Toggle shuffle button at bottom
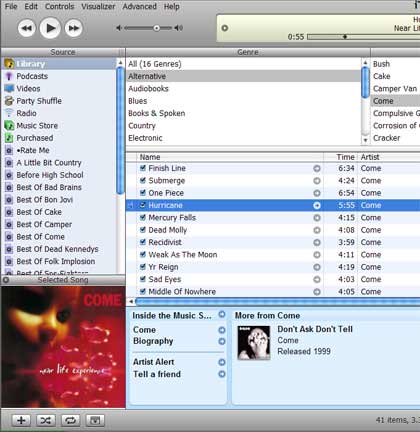This screenshot has width=420, height=432. 46,420
